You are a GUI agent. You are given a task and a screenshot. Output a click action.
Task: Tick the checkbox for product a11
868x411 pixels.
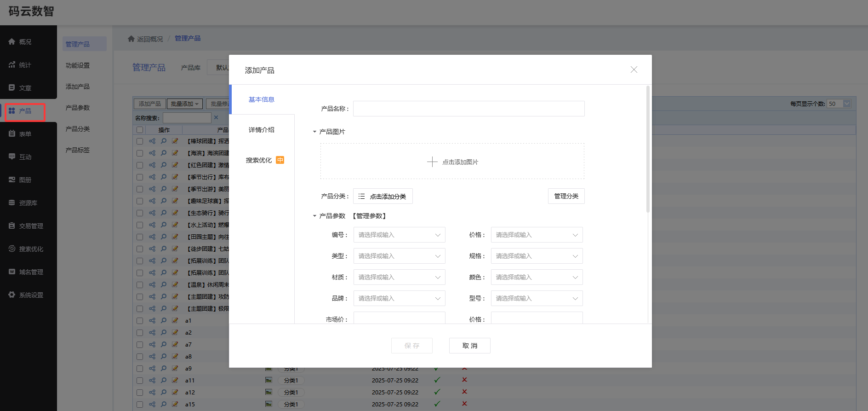[x=140, y=381]
